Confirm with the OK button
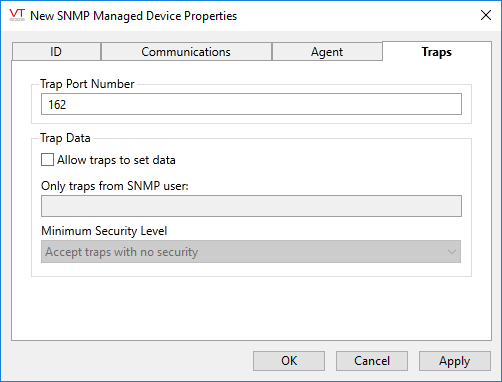The height and width of the screenshot is (382, 502). [x=289, y=361]
